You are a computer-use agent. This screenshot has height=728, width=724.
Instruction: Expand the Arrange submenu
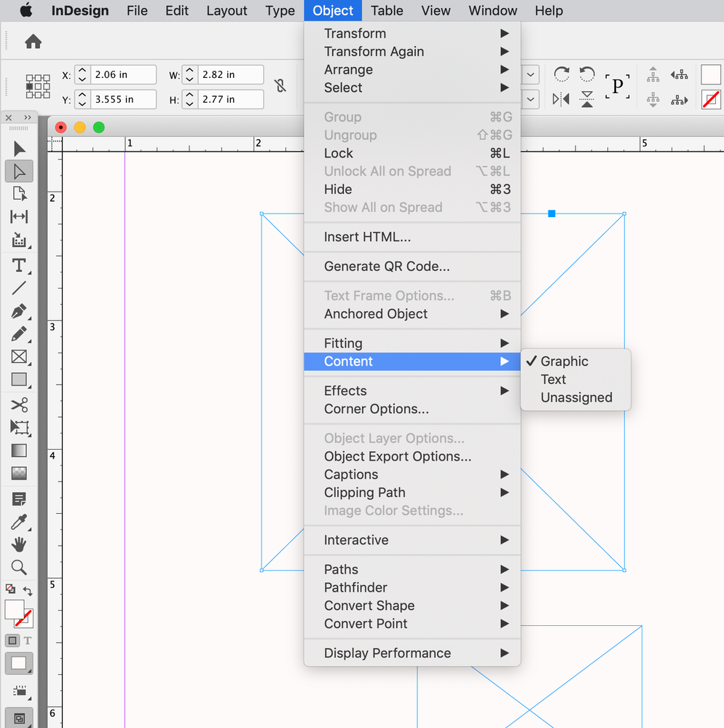tap(412, 70)
